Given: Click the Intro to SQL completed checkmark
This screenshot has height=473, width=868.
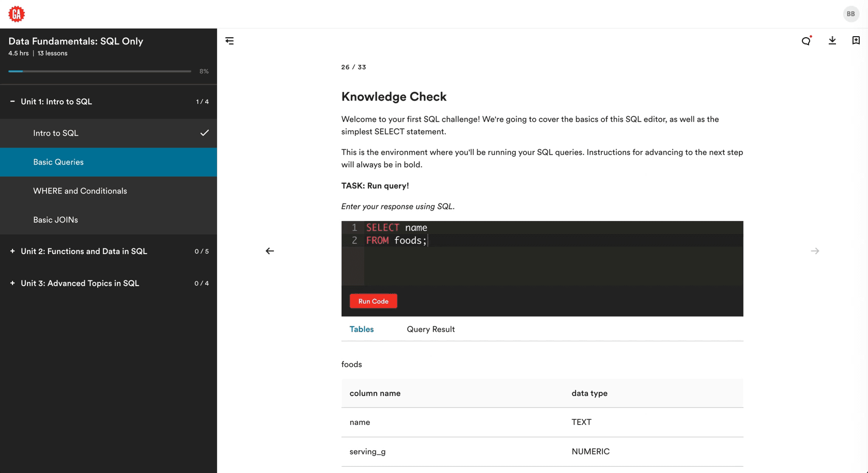Looking at the screenshot, I should 205,133.
